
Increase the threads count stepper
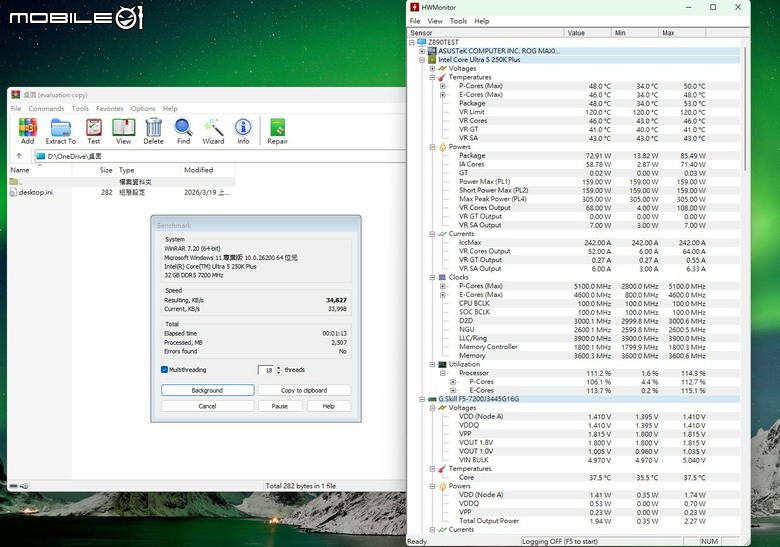point(279,367)
